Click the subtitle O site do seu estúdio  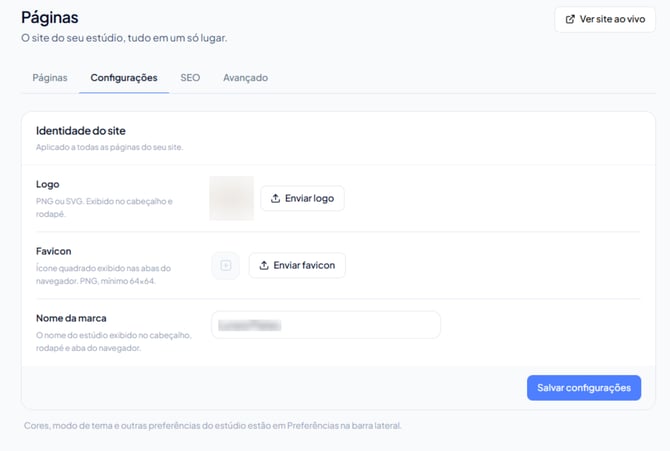[124, 38]
